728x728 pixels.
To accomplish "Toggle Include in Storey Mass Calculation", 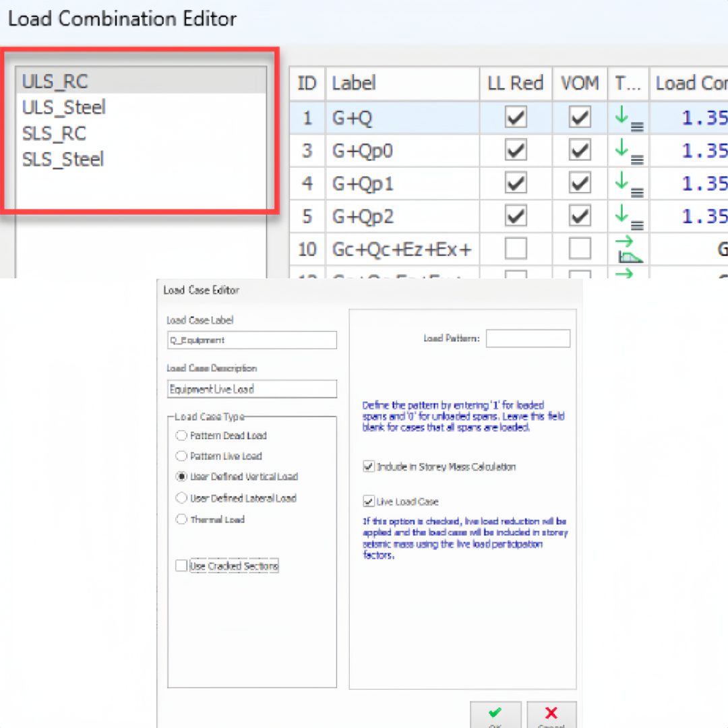I will point(369,466).
